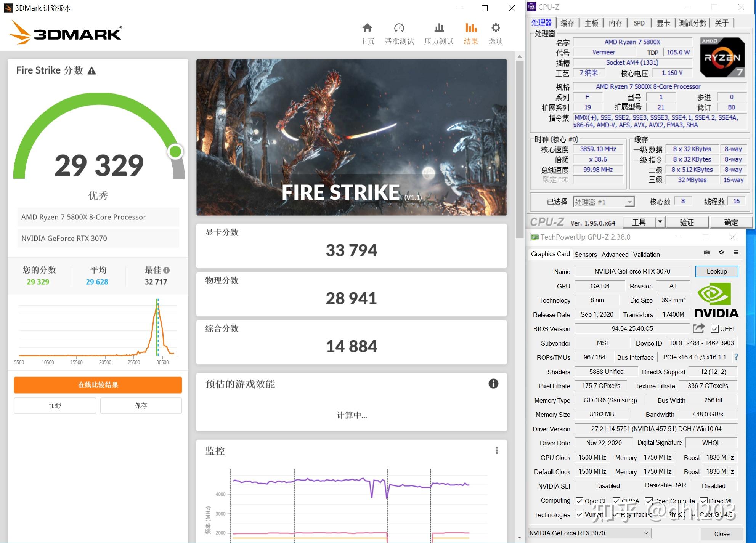Select the benchmark gauge icon in 3DMark
The image size is (756, 543).
pos(399,27)
